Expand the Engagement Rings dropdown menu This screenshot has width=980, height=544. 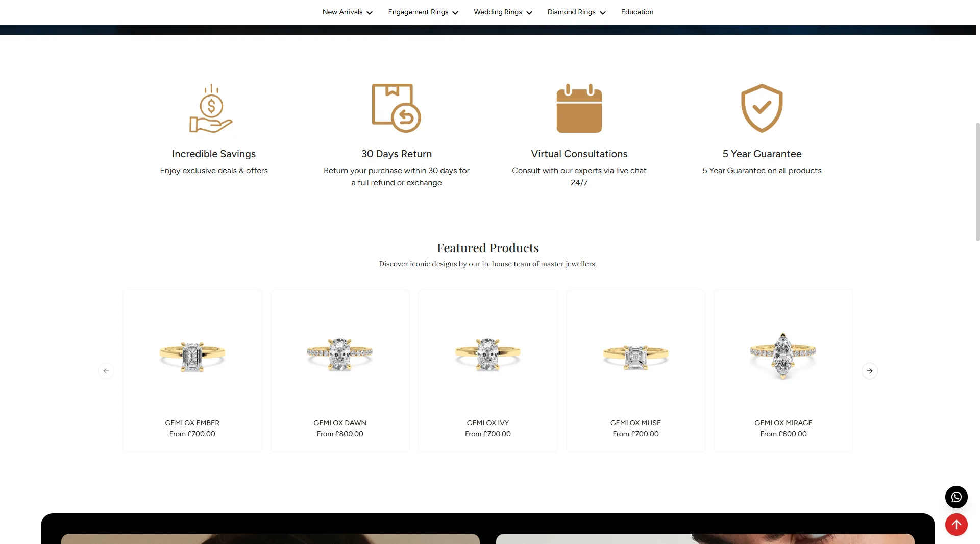tap(423, 12)
